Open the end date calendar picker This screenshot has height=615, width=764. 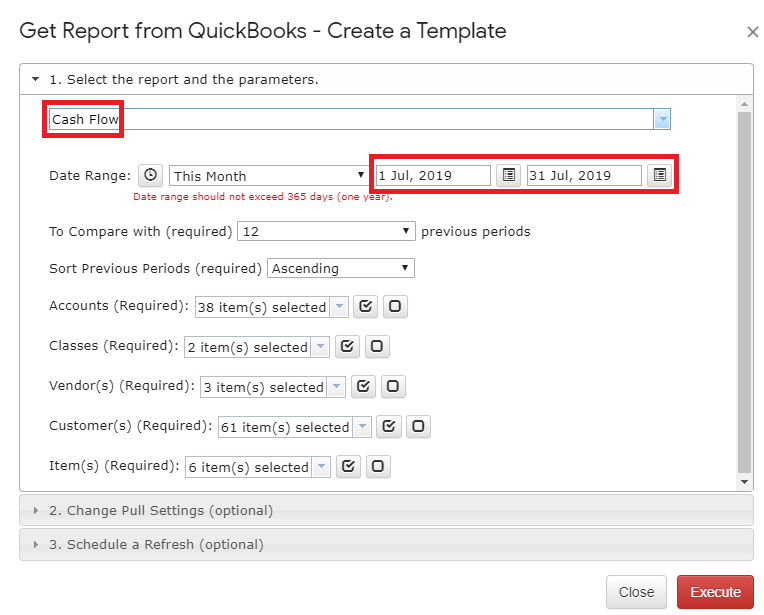pyautogui.click(x=659, y=175)
